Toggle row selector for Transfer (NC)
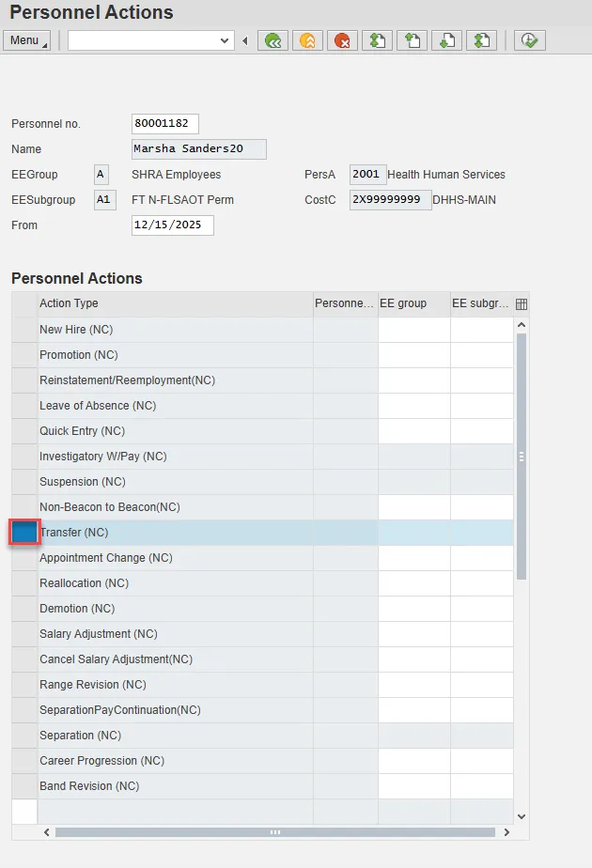592x868 pixels. [x=24, y=533]
